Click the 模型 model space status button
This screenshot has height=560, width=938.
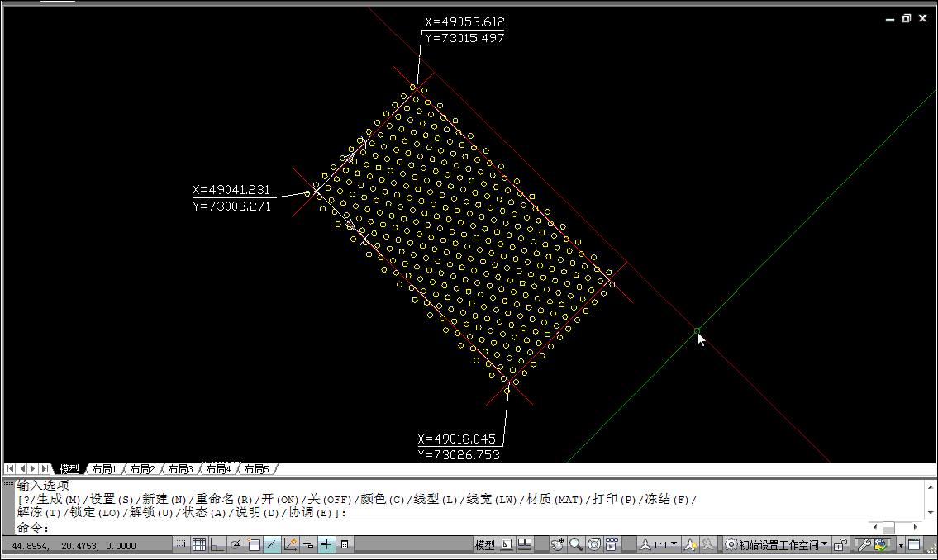click(484, 545)
